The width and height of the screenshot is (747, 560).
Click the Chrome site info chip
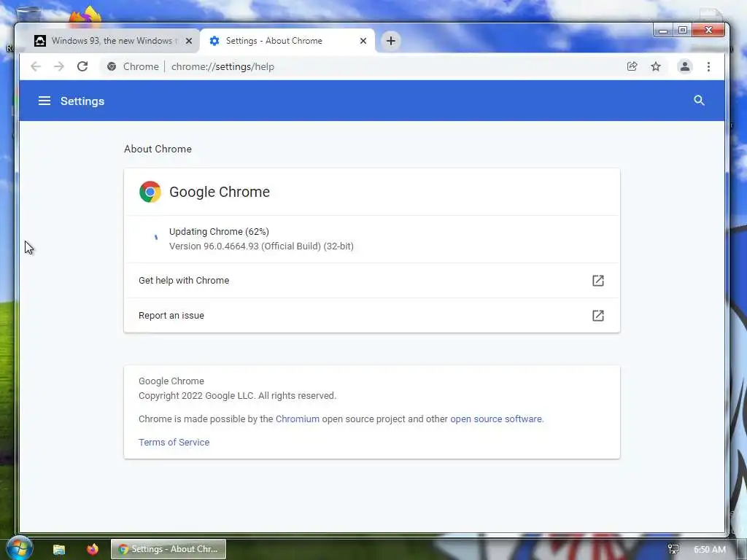click(133, 66)
